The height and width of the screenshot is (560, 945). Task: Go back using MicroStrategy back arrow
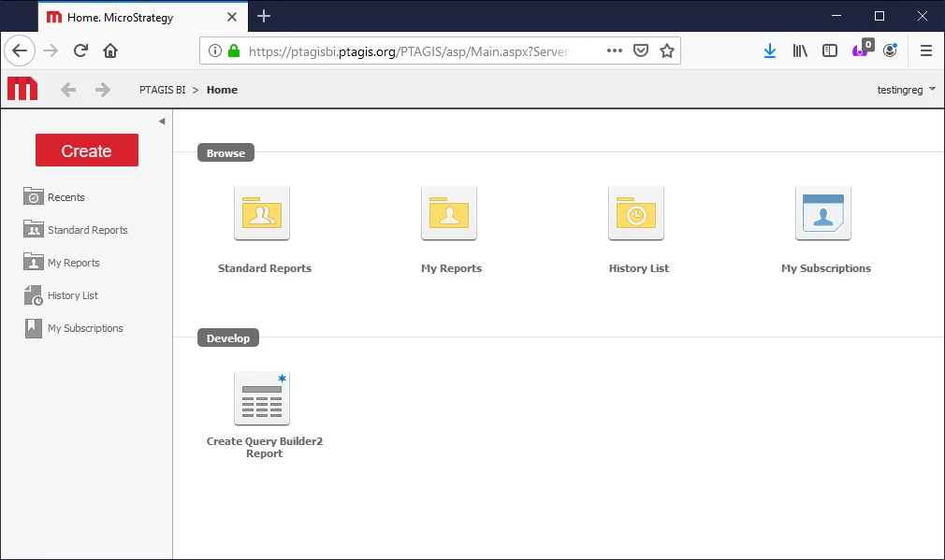click(68, 90)
